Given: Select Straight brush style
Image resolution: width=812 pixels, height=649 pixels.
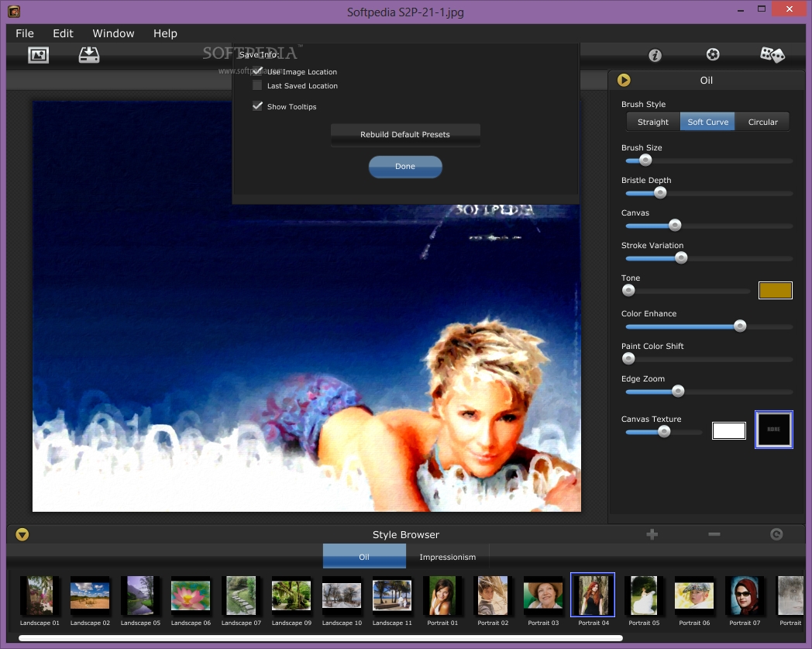Looking at the screenshot, I should point(653,122).
